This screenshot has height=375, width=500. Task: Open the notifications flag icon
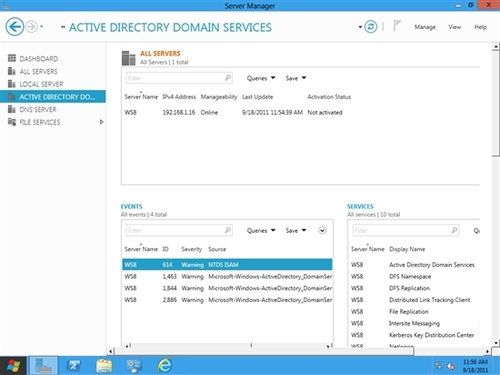(x=397, y=26)
